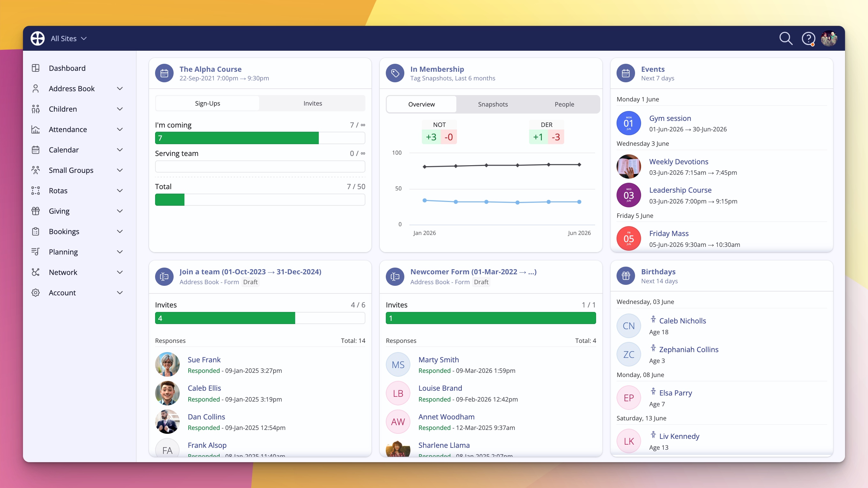Expand the Planning menu chevron
The image size is (868, 488).
(120, 252)
